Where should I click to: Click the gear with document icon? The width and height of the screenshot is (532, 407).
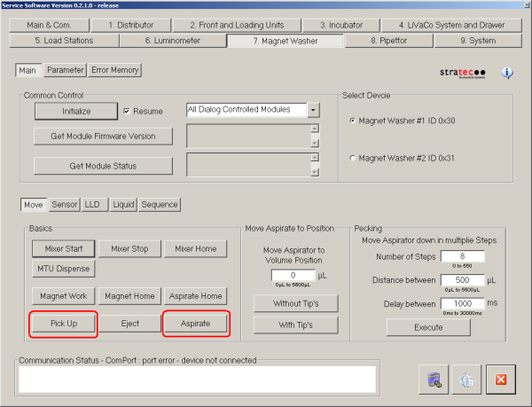tap(466, 380)
